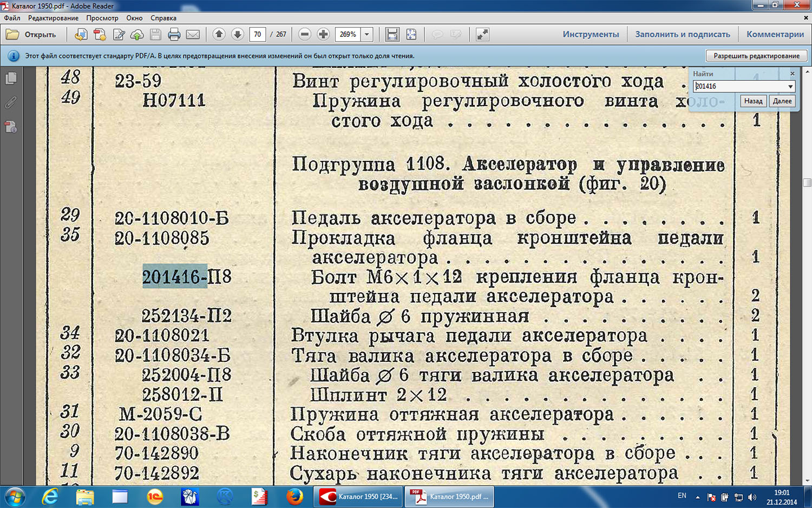Toggle fit whole page view
812x508 pixels.
pos(411,34)
